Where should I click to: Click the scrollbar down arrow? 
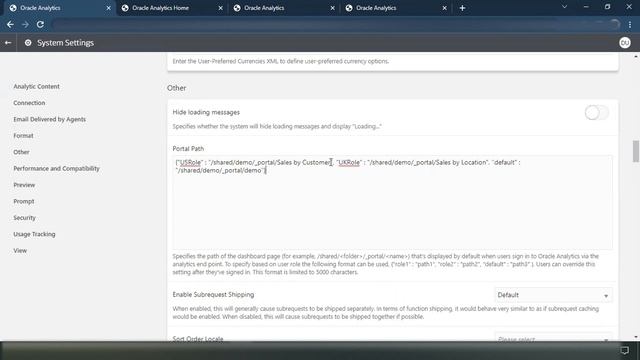pos(636,337)
